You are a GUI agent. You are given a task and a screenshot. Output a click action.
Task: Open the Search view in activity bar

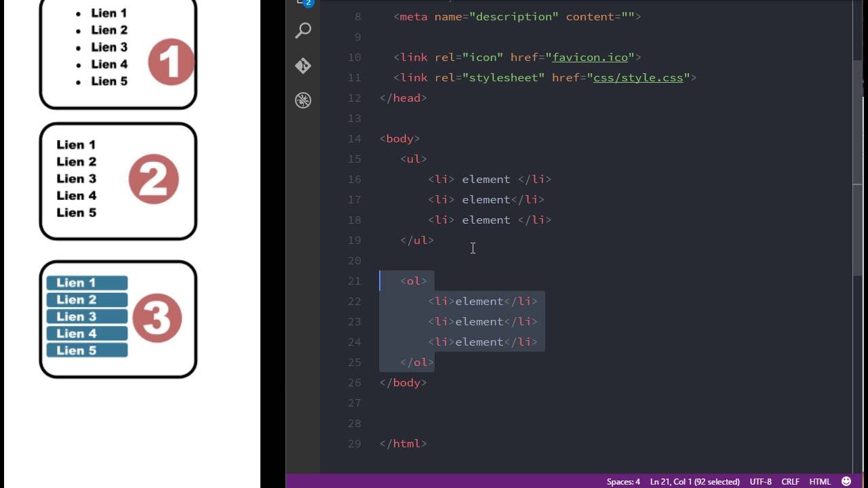click(303, 30)
